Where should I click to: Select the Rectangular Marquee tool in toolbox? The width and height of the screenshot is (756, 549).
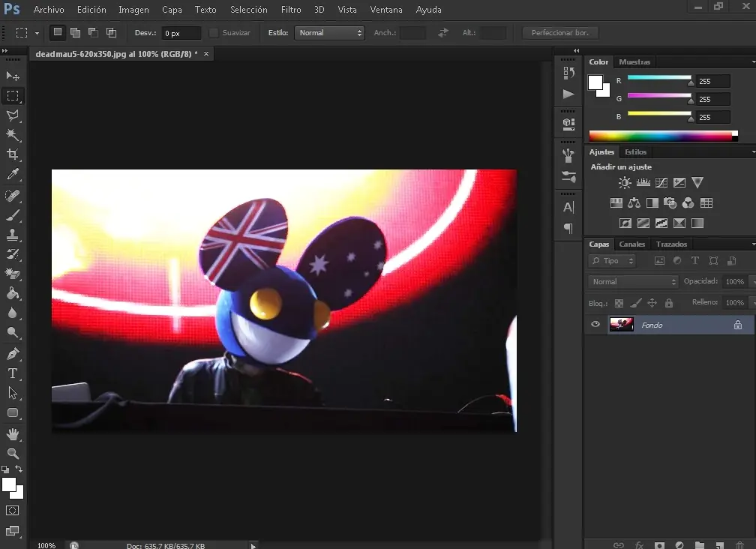click(x=13, y=96)
